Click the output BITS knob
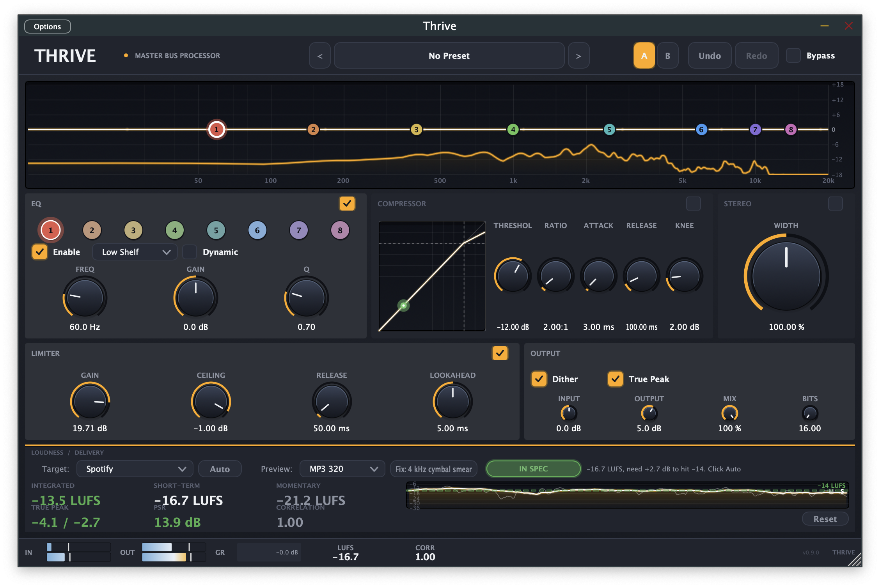Viewport: 880px width, 588px height. (810, 413)
